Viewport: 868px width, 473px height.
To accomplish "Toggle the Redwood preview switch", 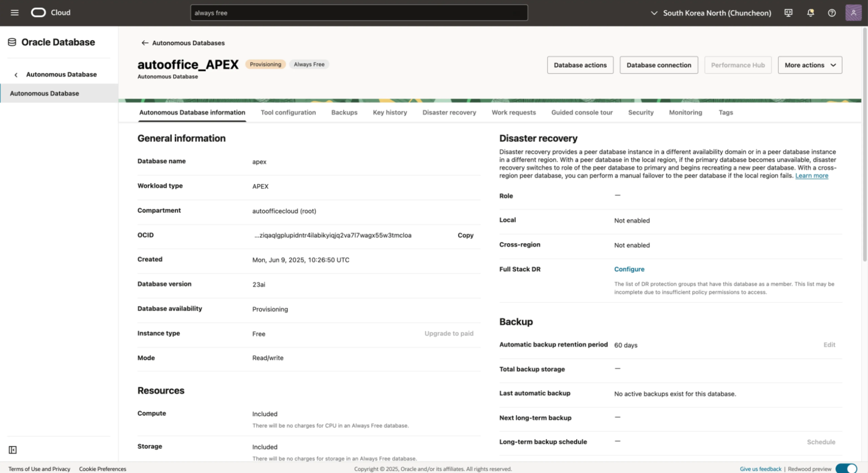I will pyautogui.click(x=846, y=468).
